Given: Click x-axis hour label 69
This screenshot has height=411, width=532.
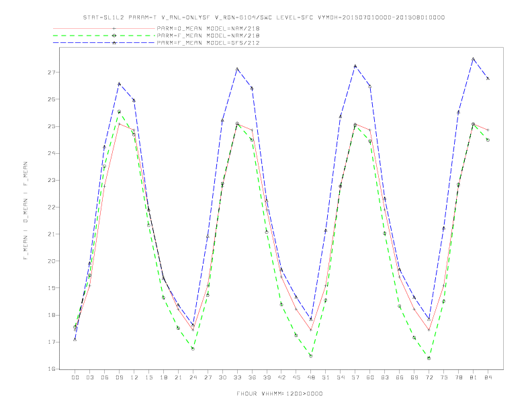Looking at the screenshot, I should point(414,377).
